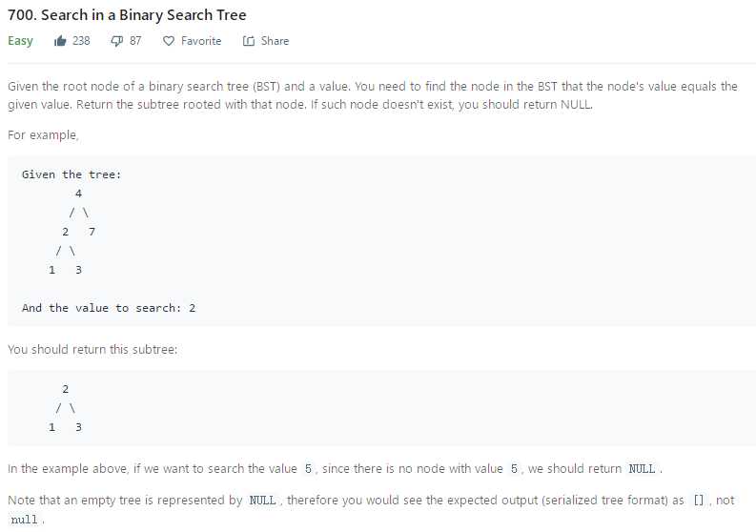The height and width of the screenshot is (532, 756).
Task: Click the dislike count 87
Action: tap(135, 41)
